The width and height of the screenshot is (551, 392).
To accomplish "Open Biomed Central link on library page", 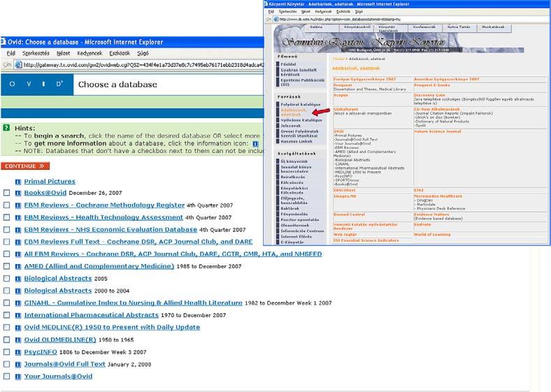I will (x=349, y=215).
